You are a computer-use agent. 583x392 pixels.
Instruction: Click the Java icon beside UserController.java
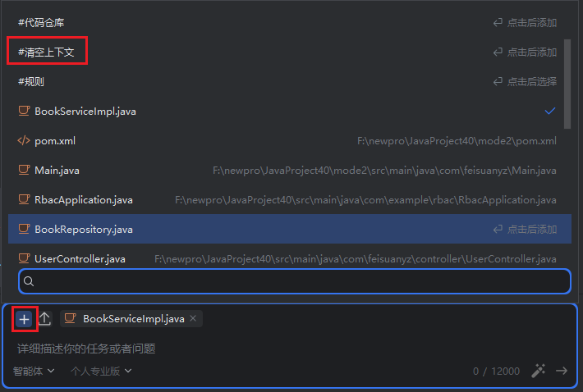(x=24, y=259)
